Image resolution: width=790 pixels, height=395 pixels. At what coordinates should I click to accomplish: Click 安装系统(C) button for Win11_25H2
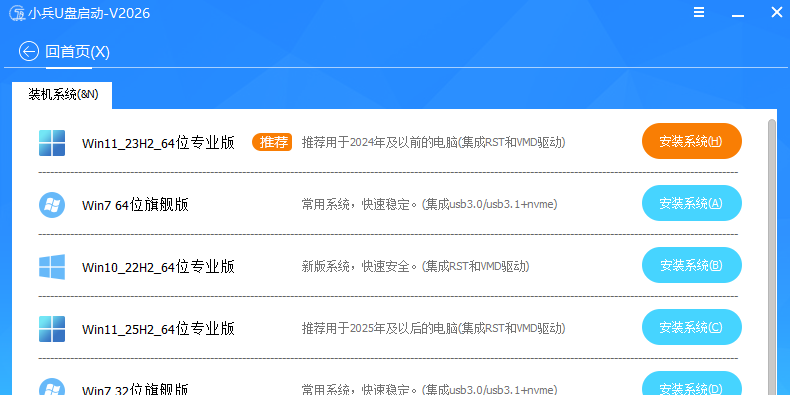[692, 327]
